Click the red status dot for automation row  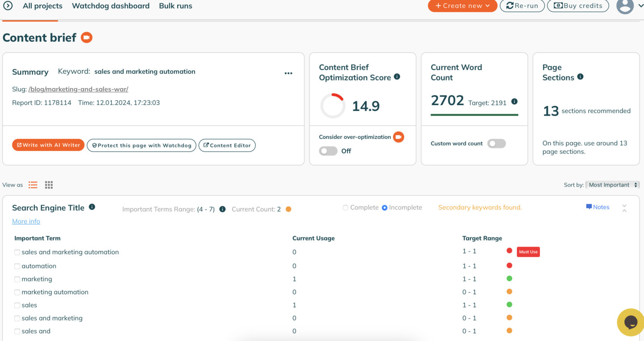[509, 265]
